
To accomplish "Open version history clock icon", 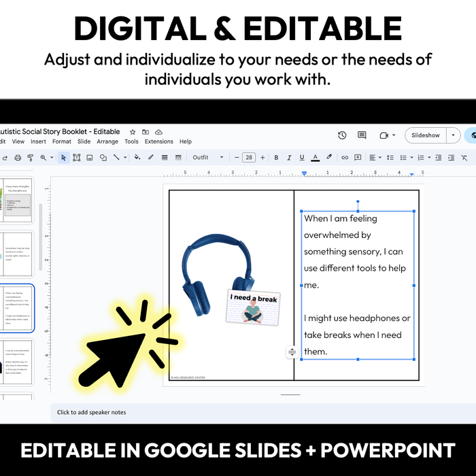I will point(342,135).
